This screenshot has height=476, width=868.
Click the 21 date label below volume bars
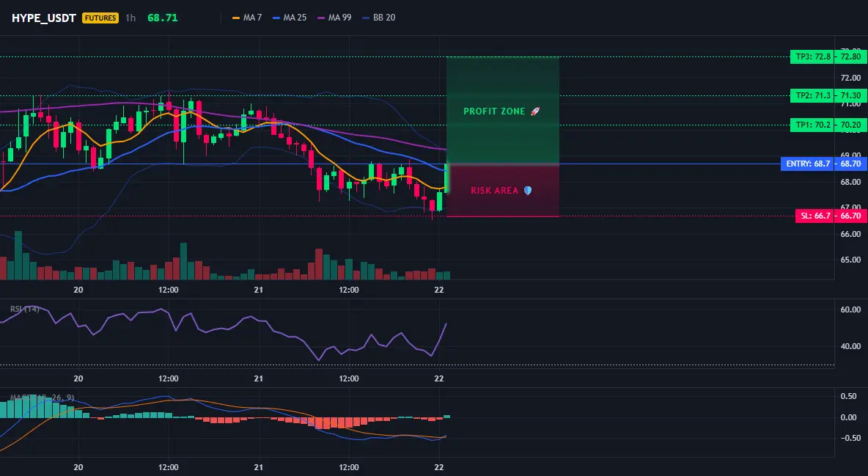point(259,290)
